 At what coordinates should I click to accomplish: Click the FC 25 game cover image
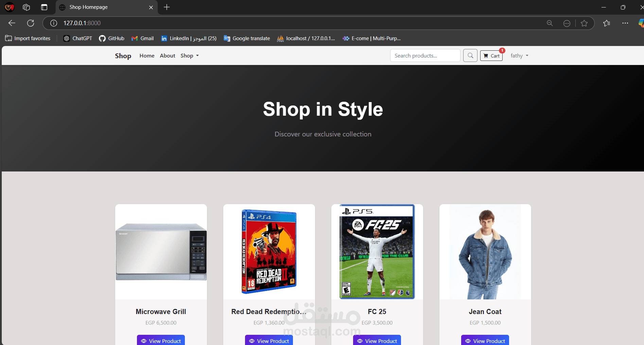coord(377,252)
